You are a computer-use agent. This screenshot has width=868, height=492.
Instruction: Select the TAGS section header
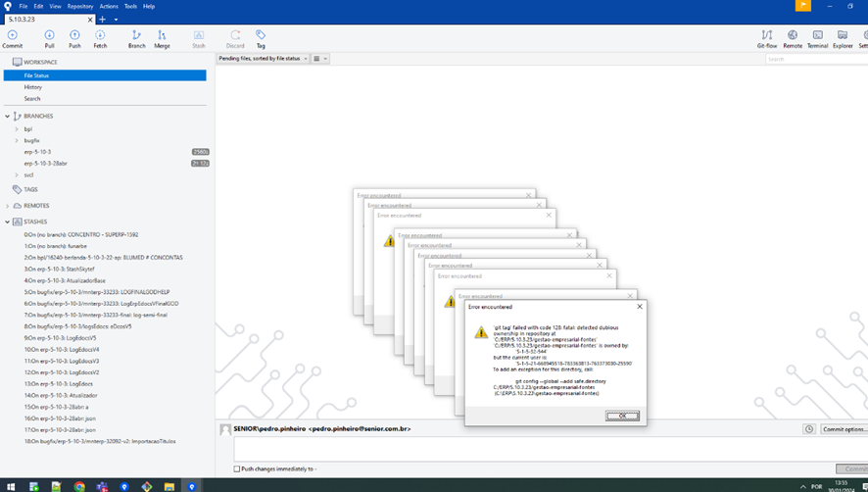pos(30,189)
